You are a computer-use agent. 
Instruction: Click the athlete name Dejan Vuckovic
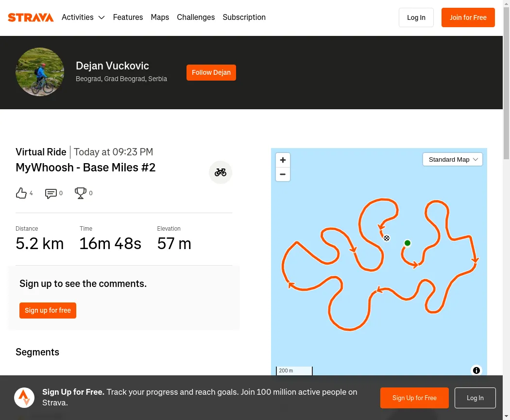tap(112, 66)
